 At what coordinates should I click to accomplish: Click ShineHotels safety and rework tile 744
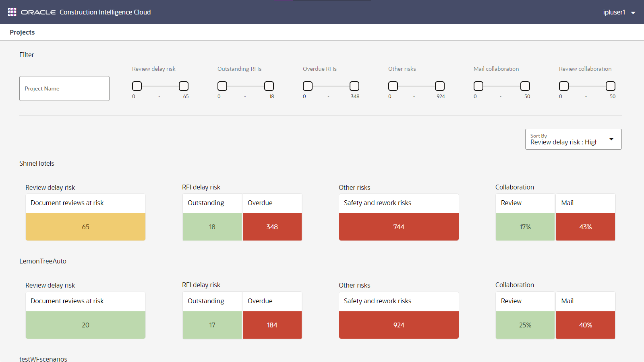point(399,227)
